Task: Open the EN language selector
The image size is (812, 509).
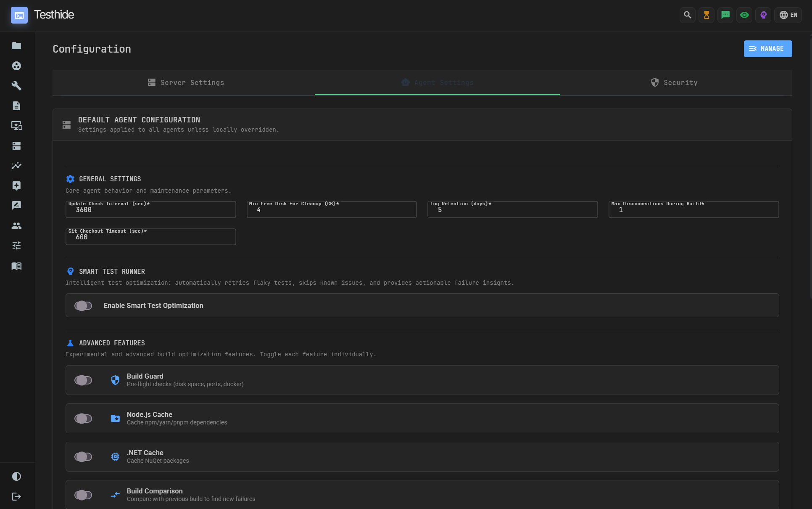Action: coord(788,15)
